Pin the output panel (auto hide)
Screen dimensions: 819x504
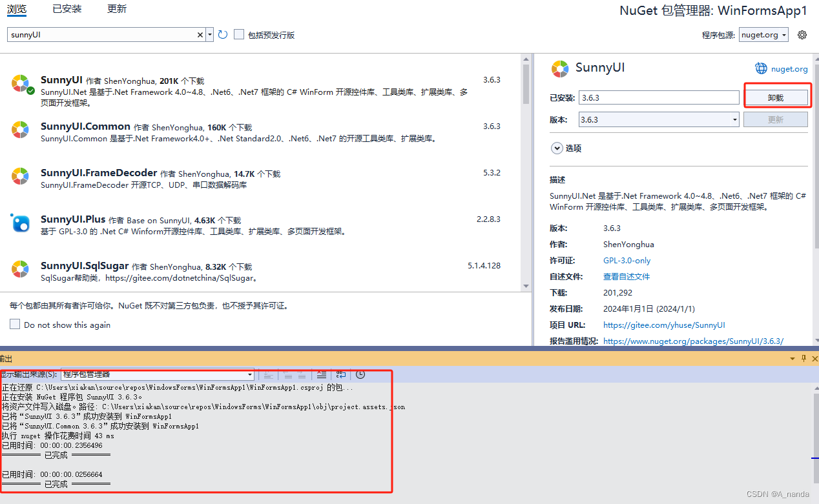(x=803, y=359)
